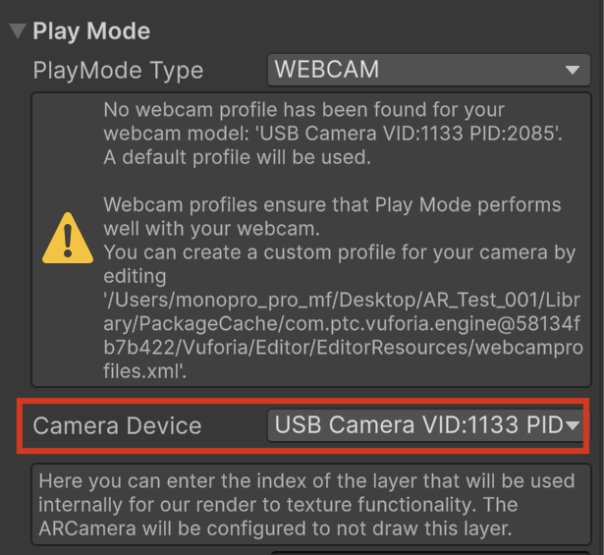Click the Play Mode header title
The width and height of the screenshot is (604, 555).
91,31
